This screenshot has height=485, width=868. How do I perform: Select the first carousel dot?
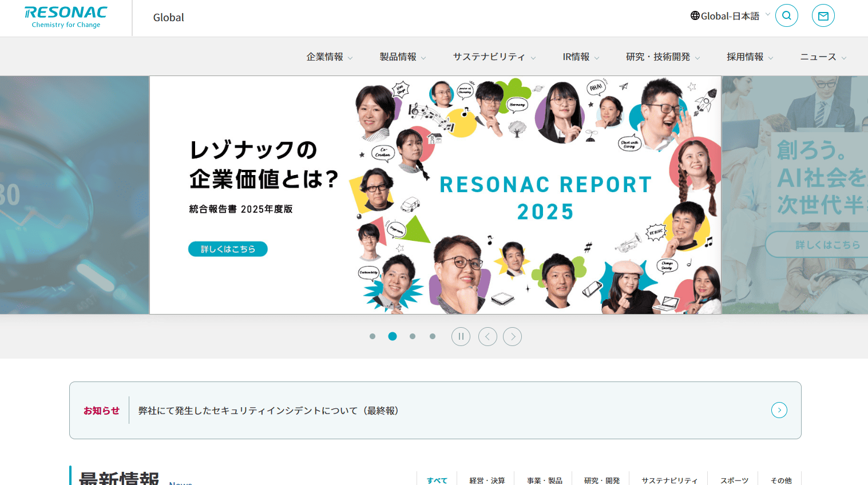[372, 336]
